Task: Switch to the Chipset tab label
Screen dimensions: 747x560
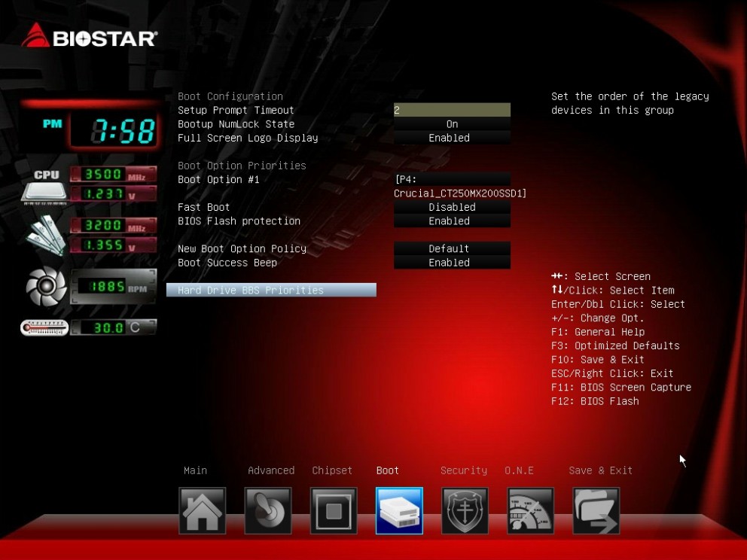Action: (x=332, y=470)
